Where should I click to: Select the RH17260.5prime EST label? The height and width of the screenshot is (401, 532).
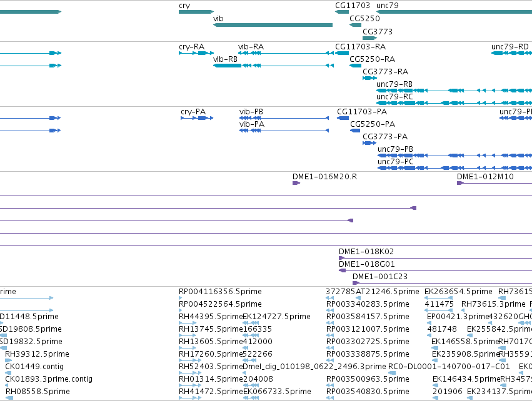tap(211, 355)
